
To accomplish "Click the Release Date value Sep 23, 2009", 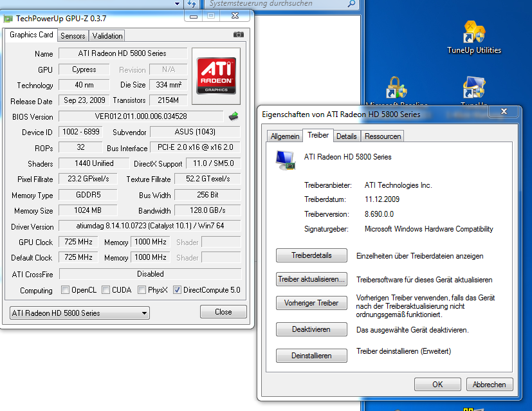I will 84,100.
